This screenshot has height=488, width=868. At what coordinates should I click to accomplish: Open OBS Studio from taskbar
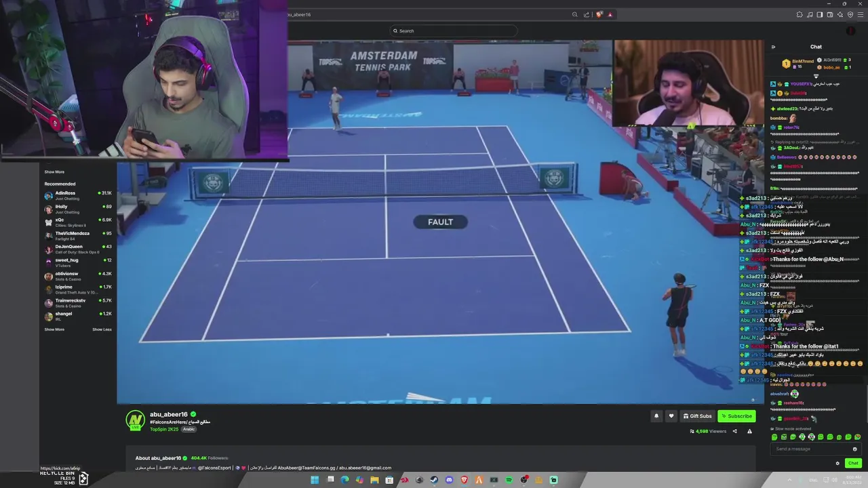(524, 480)
